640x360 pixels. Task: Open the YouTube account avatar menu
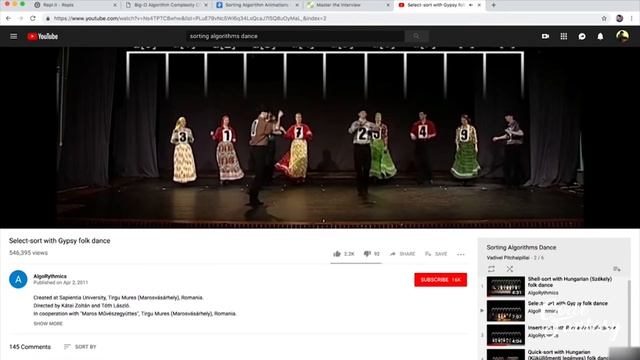622,36
